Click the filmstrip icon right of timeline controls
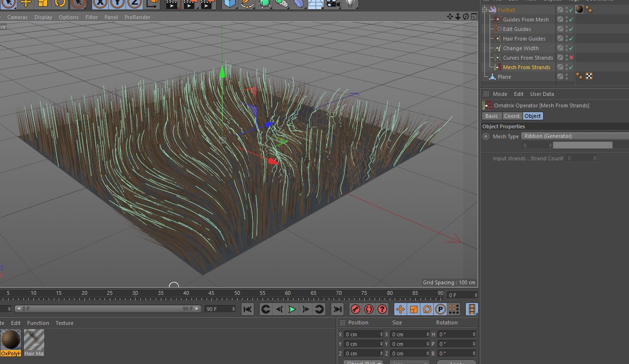Viewport: 629px width, 364px height. 472,309
